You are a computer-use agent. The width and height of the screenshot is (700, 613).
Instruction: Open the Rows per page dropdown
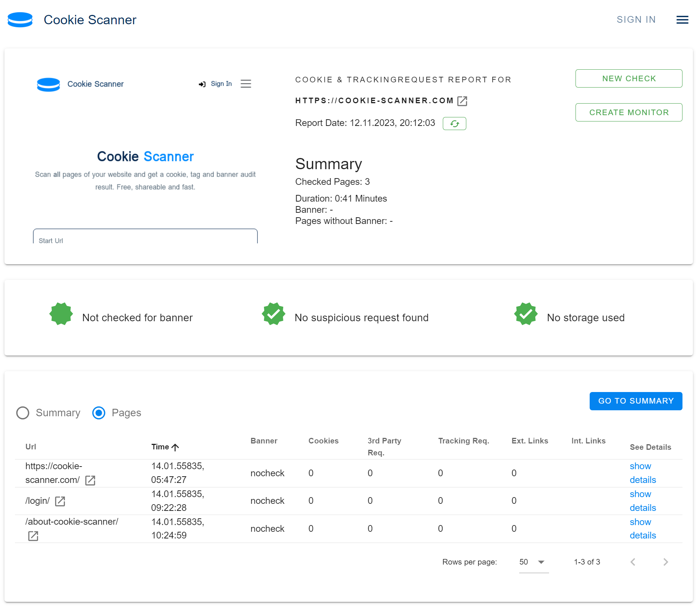click(534, 562)
